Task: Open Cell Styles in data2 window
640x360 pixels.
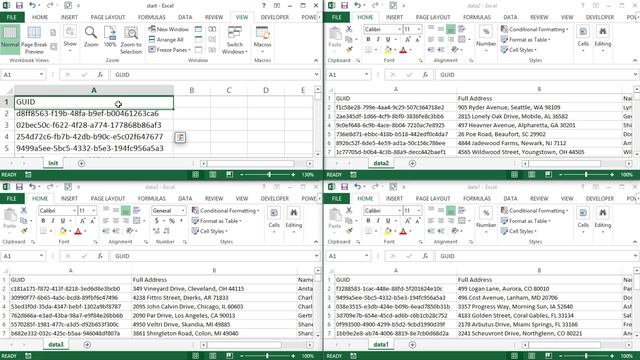Action: point(519,50)
